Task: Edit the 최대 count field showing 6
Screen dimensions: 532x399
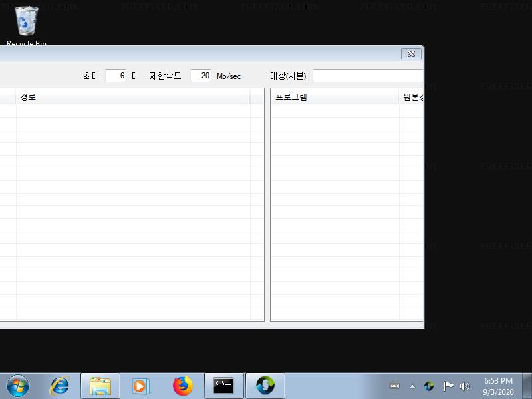Action: 116,76
